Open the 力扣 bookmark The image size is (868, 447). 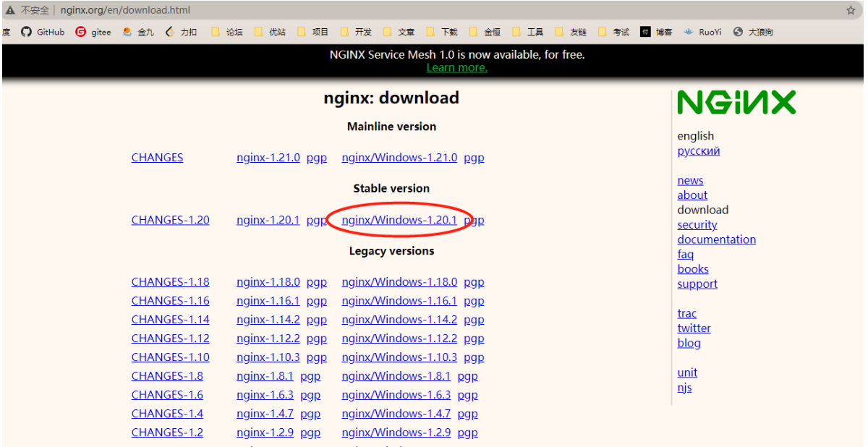[x=181, y=32]
